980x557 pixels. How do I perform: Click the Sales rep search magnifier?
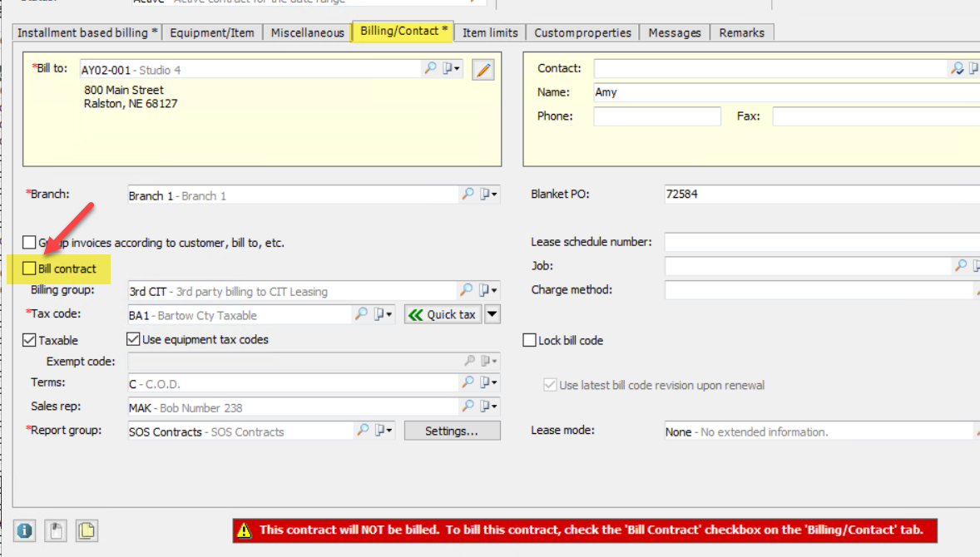pos(468,406)
